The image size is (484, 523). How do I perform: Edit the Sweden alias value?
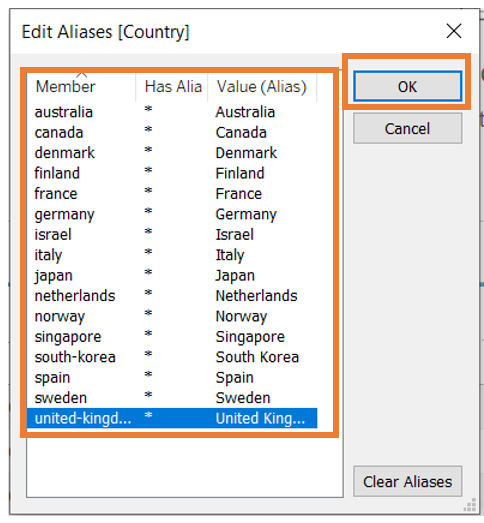click(x=243, y=398)
